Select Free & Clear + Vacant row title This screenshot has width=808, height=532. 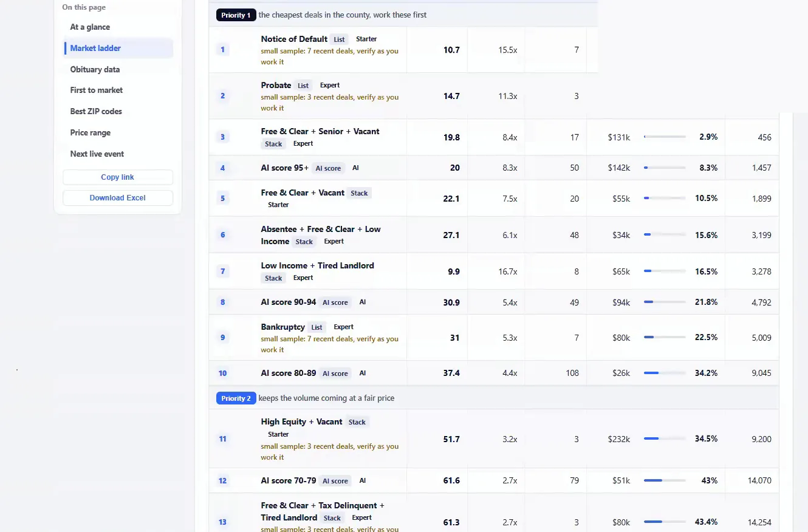click(303, 193)
